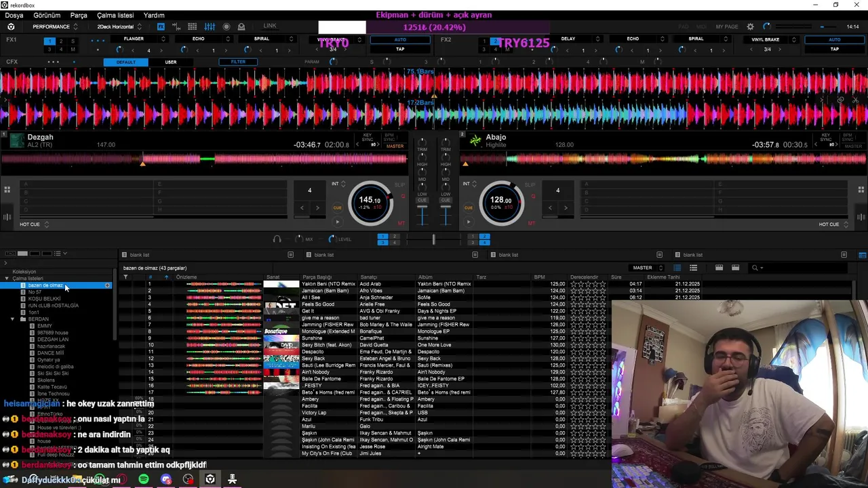The image size is (868, 488).
Task: Open MY PAGE link
Action: pyautogui.click(x=727, y=26)
